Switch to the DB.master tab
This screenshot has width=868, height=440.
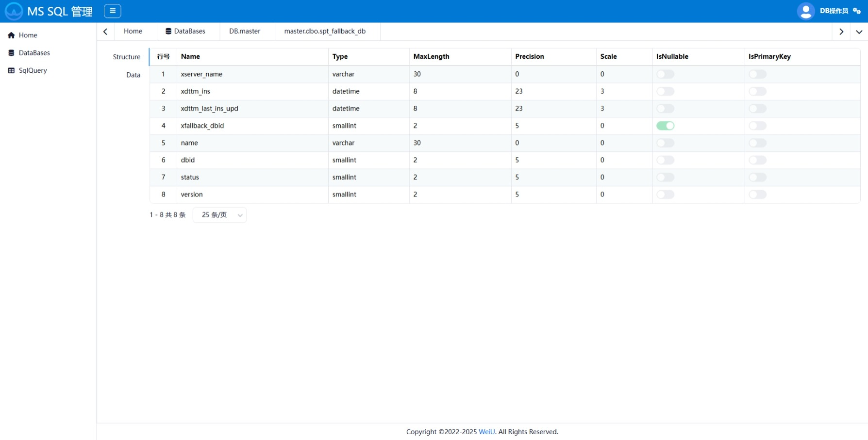coord(245,31)
